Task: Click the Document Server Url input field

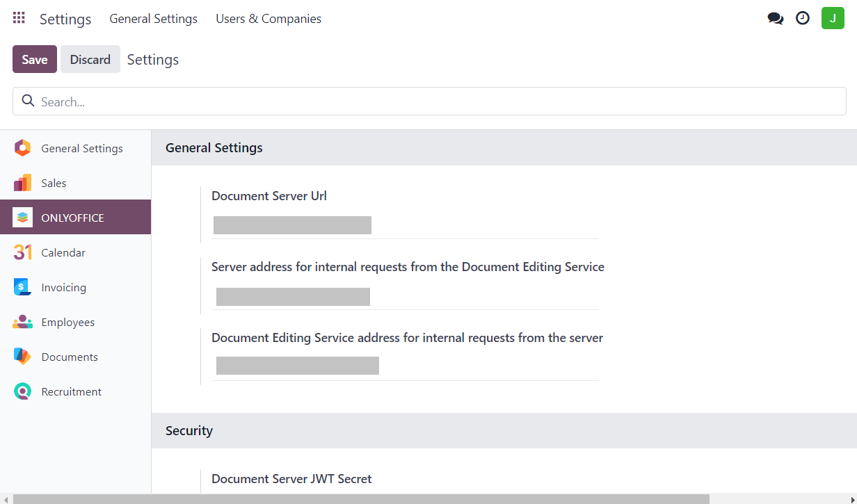Action: (x=405, y=225)
